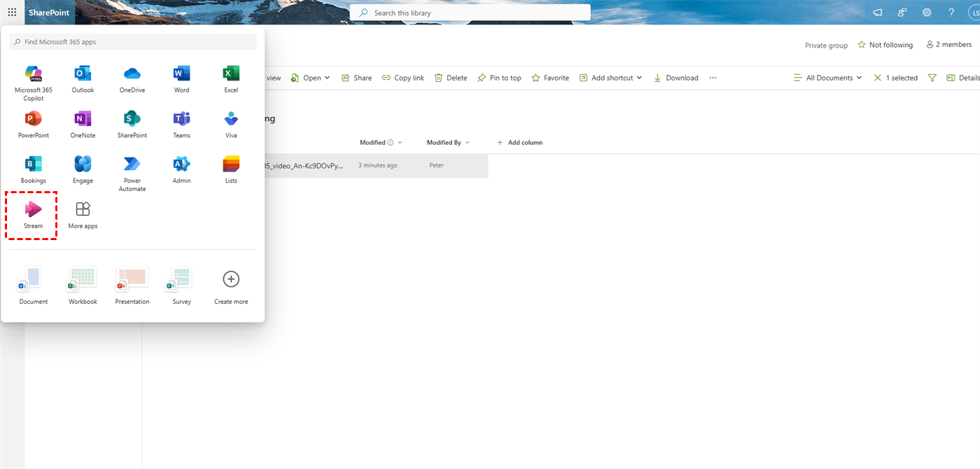Launch Stream from the app launcher
Image resolution: width=980 pixels, height=469 pixels.
[x=33, y=216]
